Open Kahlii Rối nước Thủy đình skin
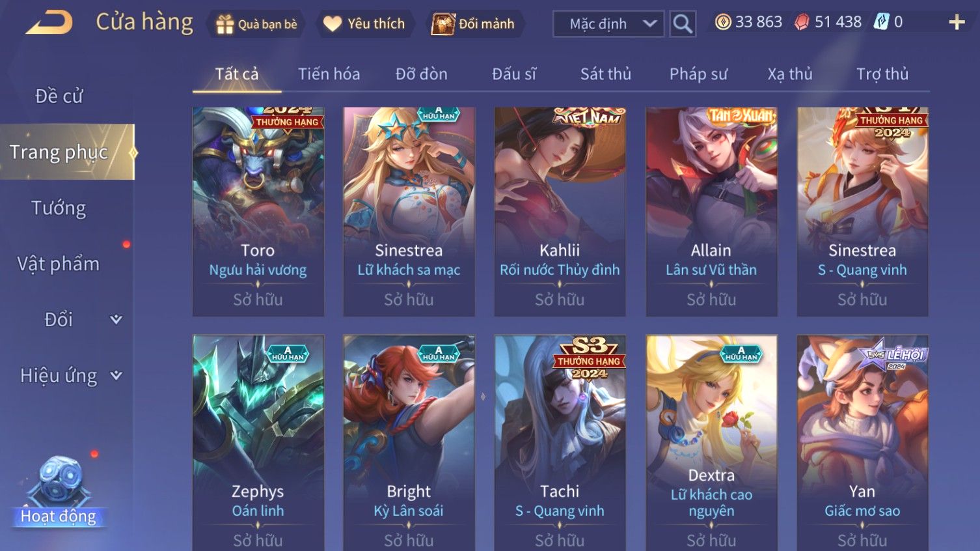Image resolution: width=980 pixels, height=551 pixels. tap(560, 212)
